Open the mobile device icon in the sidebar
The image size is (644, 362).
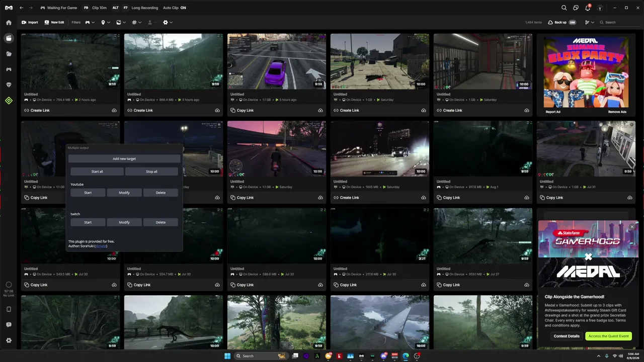coord(9,309)
